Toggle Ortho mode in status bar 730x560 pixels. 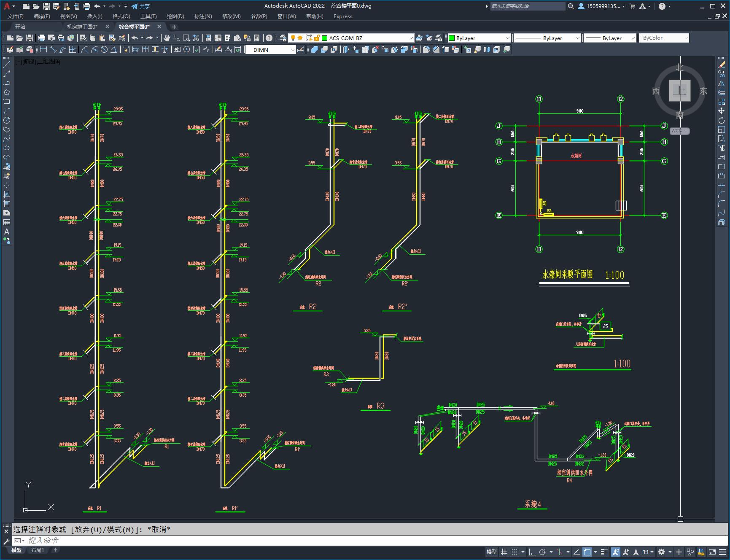tap(532, 552)
